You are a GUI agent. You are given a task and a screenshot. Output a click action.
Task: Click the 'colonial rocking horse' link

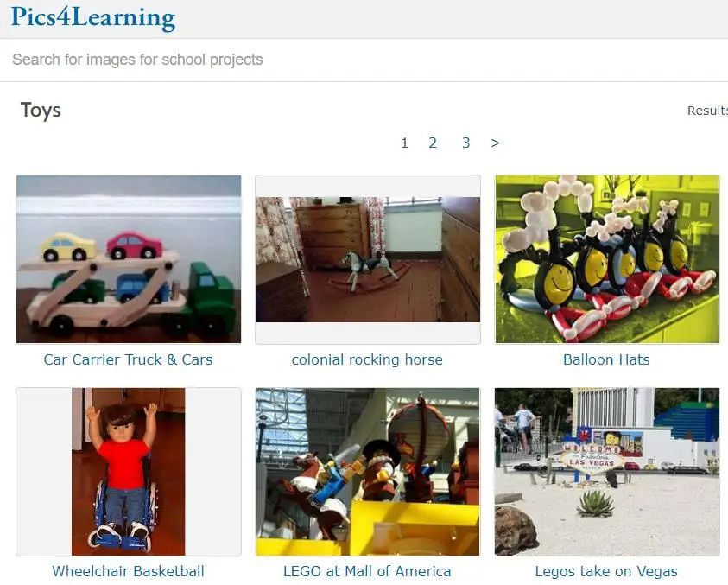coord(367,359)
